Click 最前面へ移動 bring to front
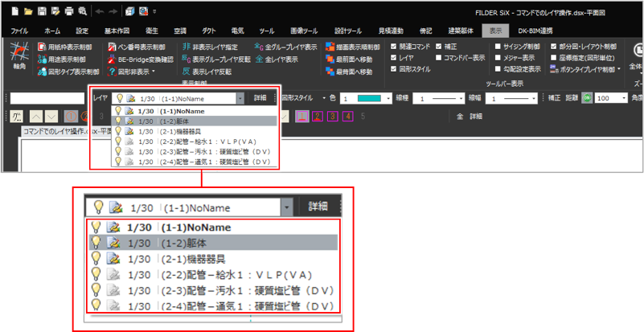The image size is (644, 332). tap(348, 59)
